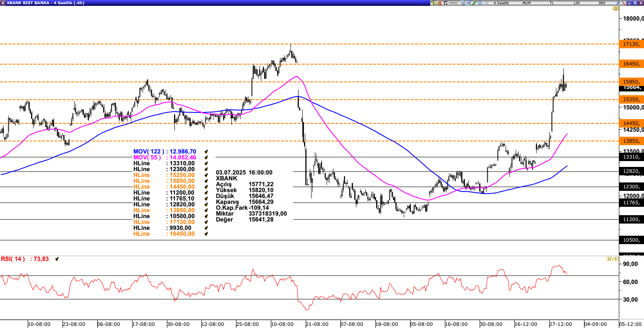Click the RSI( 14 ) indicator label
The image size is (644, 328).
coord(13,259)
